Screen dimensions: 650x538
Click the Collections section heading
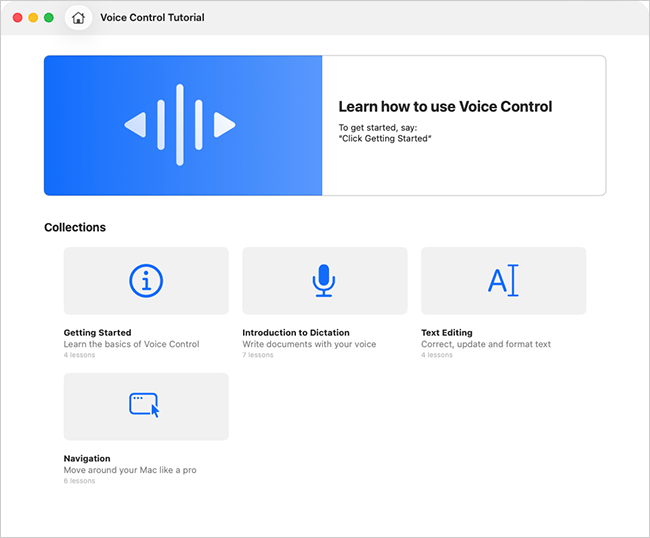75,228
